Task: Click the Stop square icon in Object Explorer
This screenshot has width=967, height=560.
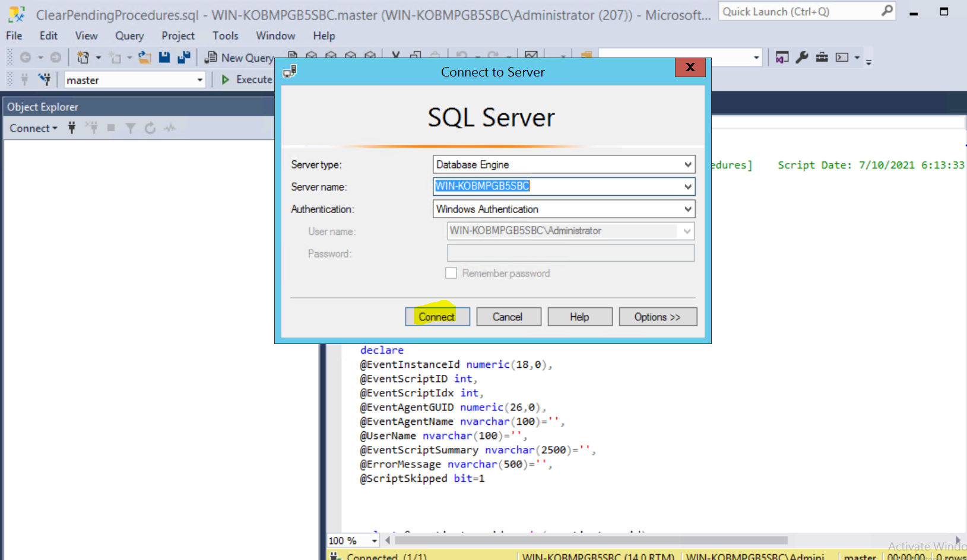Action: coord(111,128)
